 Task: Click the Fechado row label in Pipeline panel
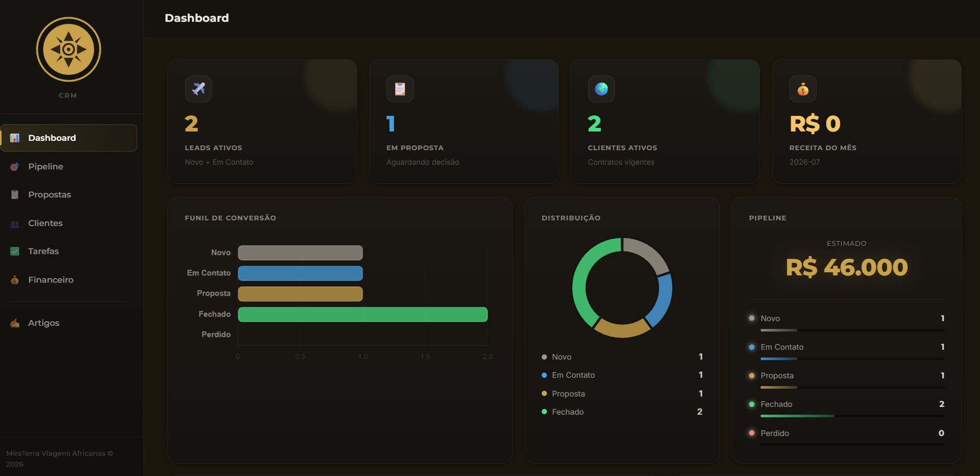(776, 404)
